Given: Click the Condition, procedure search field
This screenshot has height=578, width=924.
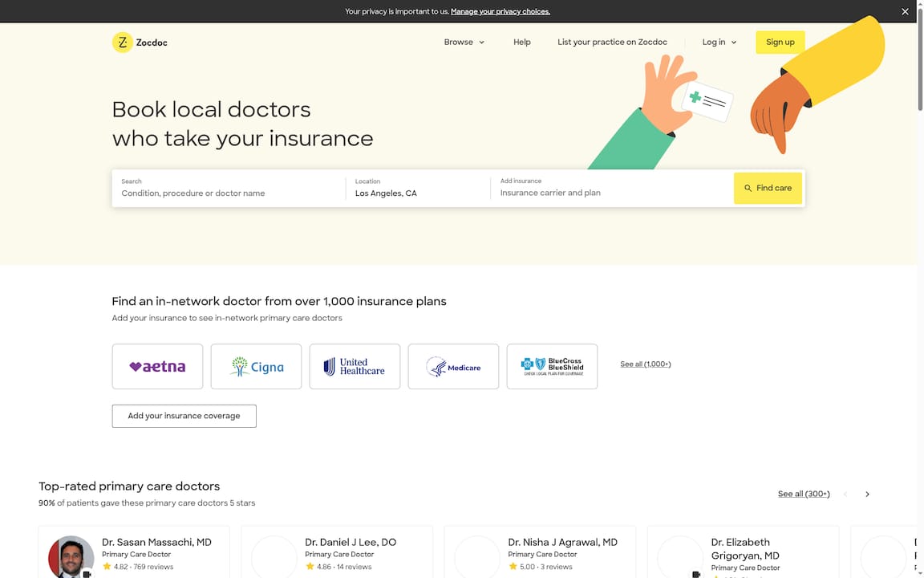Looking at the screenshot, I should pos(225,193).
